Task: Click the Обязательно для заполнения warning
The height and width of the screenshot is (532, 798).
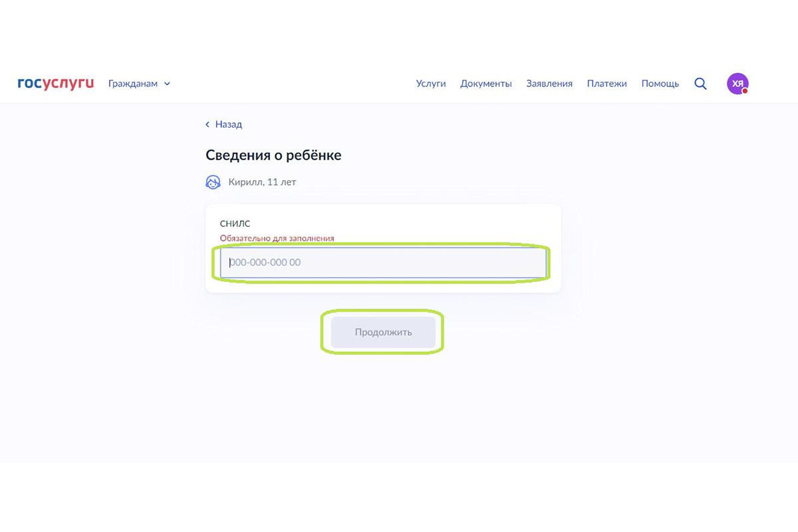Action: click(277, 238)
